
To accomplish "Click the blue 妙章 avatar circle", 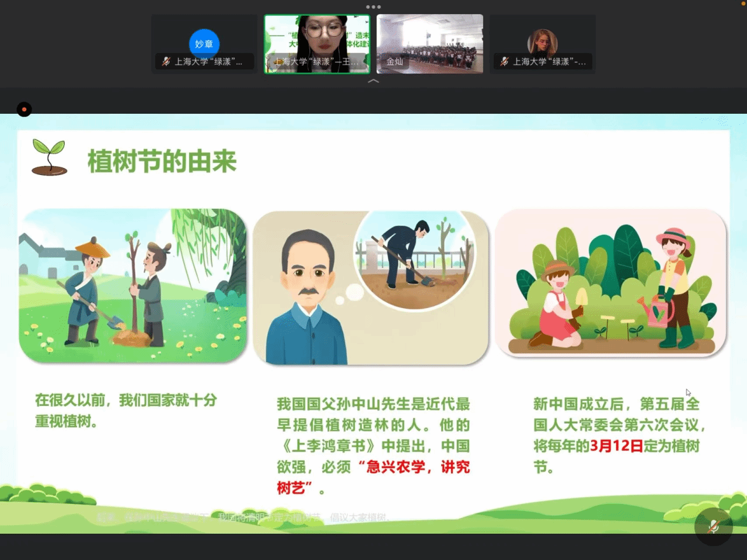I will tap(204, 43).
